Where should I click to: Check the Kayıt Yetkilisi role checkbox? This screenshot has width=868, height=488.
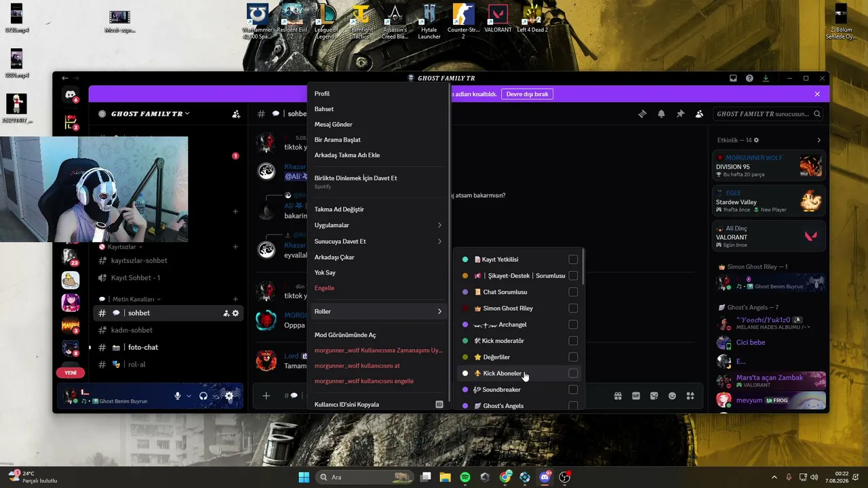pos(573,260)
